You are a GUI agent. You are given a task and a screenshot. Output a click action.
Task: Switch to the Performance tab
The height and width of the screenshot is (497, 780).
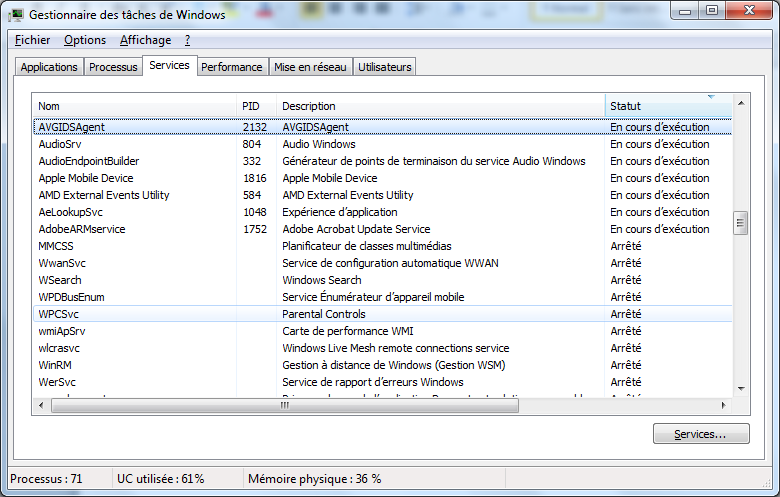click(231, 67)
